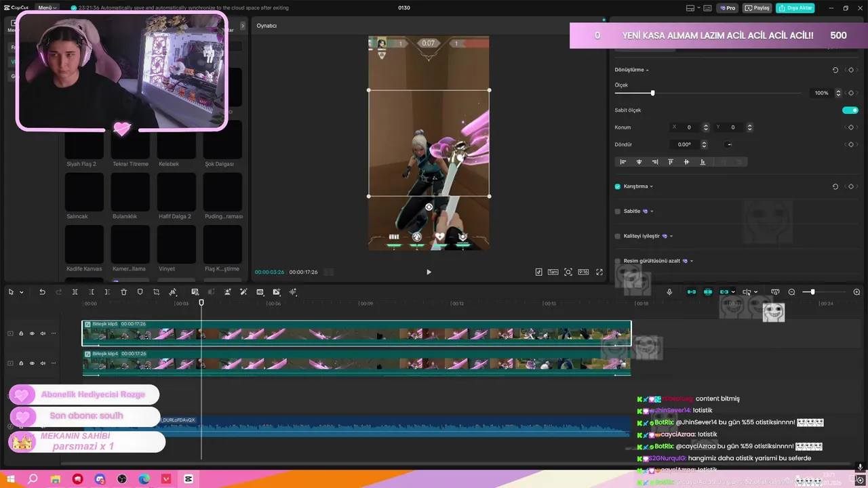Image resolution: width=868 pixels, height=488 pixels.
Task: Add keyframe for Konum position
Action: point(851,127)
